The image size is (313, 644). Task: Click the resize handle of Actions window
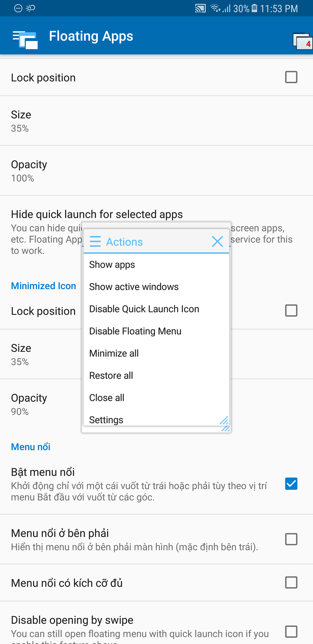225,424
